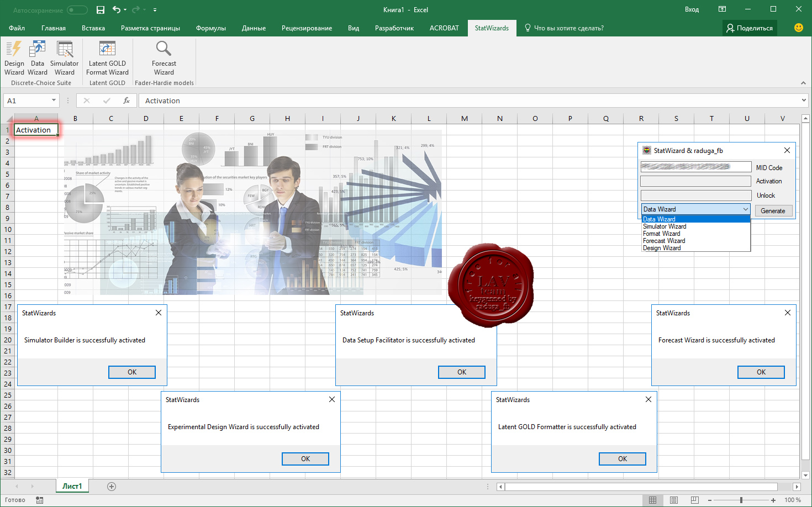812x507 pixels.
Task: Launch the Forecast Wizard
Action: point(164,58)
